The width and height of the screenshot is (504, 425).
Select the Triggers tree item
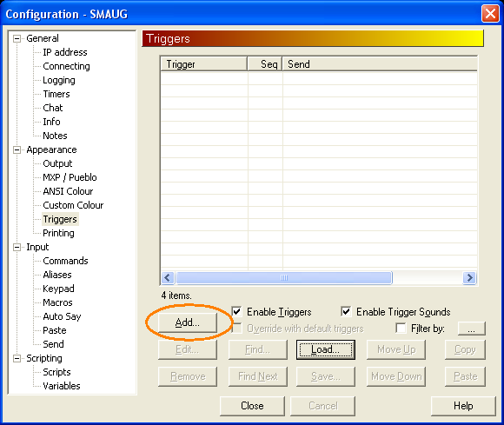point(60,219)
